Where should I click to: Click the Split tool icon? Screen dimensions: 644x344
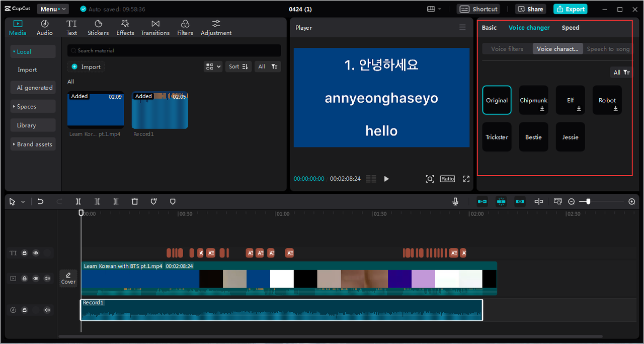click(78, 201)
